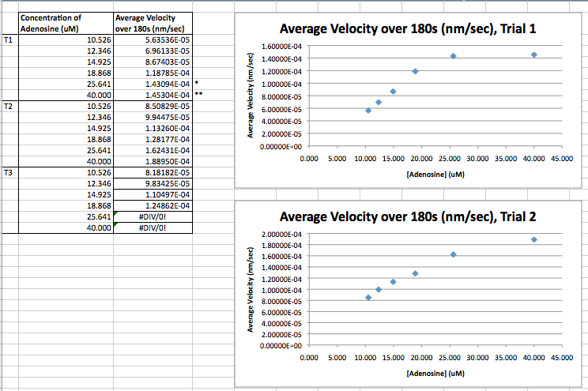Select the cell containing 5.63536E-05
This screenshot has height=391, width=588.
(x=153, y=38)
